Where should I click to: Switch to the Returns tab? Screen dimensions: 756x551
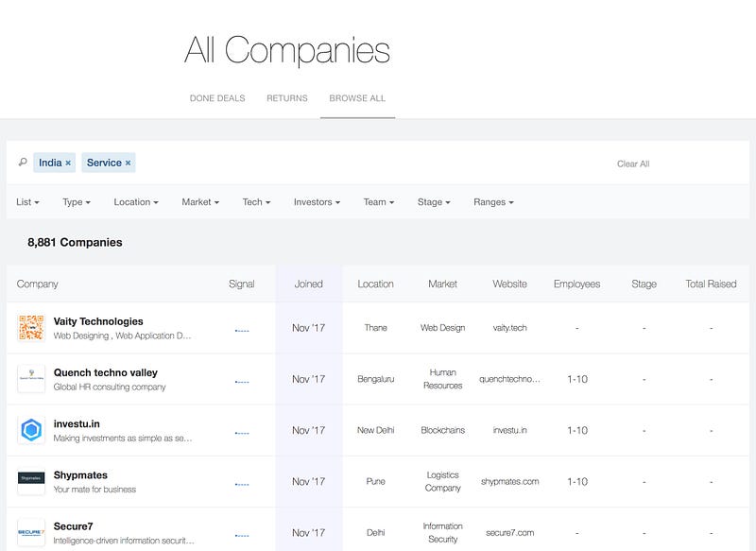[287, 98]
